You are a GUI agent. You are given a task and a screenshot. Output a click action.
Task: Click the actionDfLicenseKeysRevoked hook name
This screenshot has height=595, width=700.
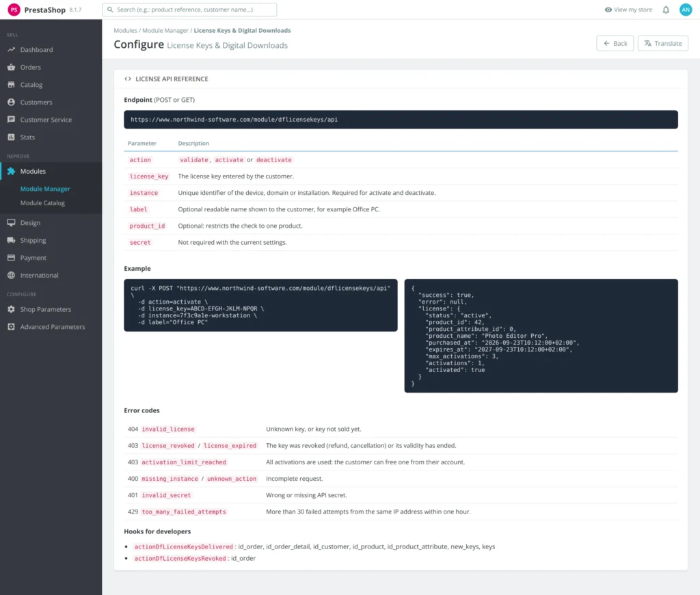tap(180, 558)
